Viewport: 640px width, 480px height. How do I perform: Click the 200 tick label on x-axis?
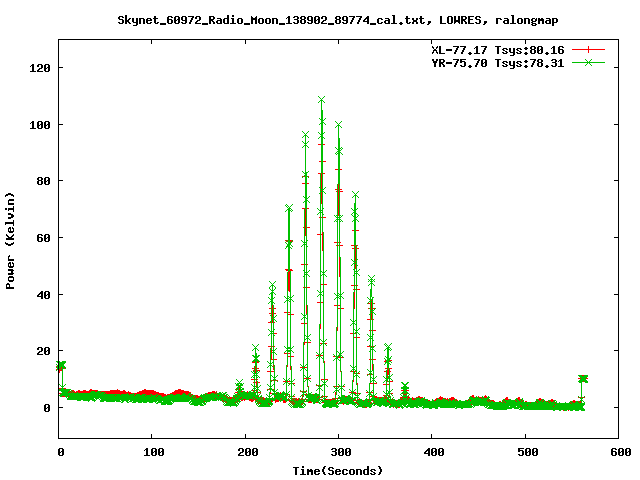[x=245, y=453]
